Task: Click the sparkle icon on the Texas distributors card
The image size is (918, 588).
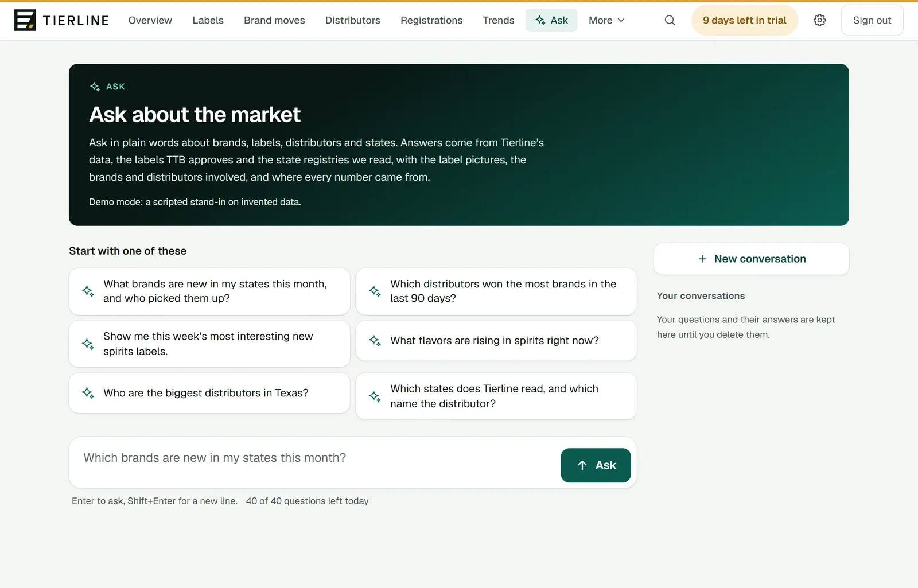Action: tap(88, 393)
